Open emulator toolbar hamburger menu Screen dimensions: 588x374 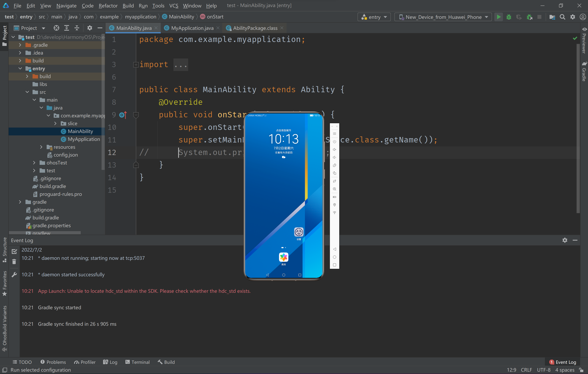click(x=335, y=133)
